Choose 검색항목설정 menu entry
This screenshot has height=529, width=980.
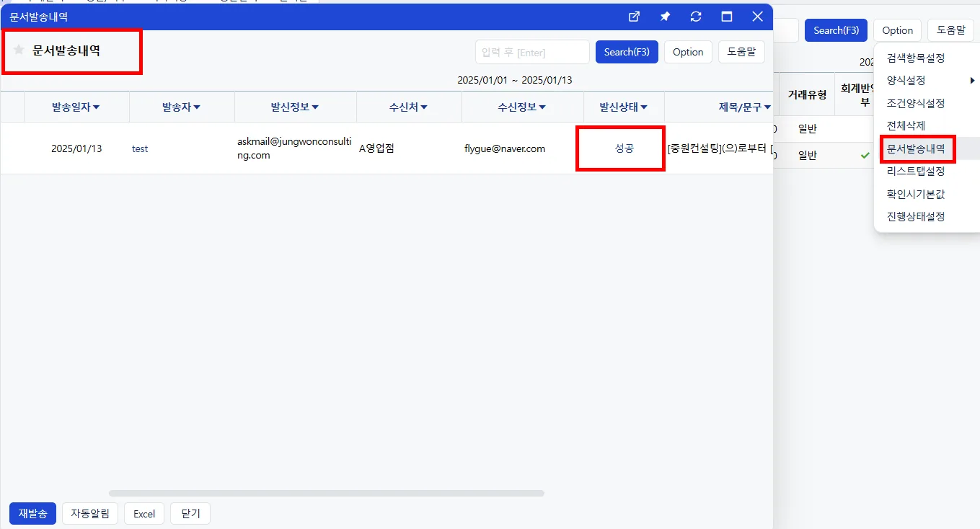click(x=916, y=58)
